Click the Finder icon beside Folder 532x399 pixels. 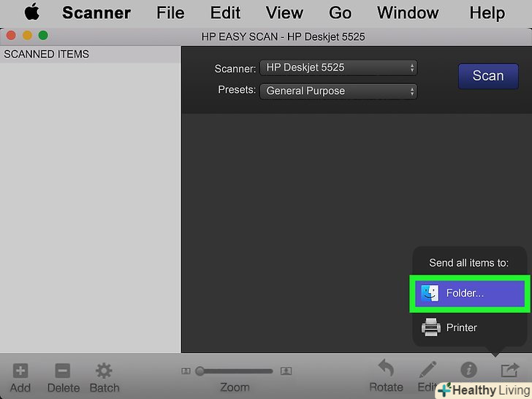[430, 293]
